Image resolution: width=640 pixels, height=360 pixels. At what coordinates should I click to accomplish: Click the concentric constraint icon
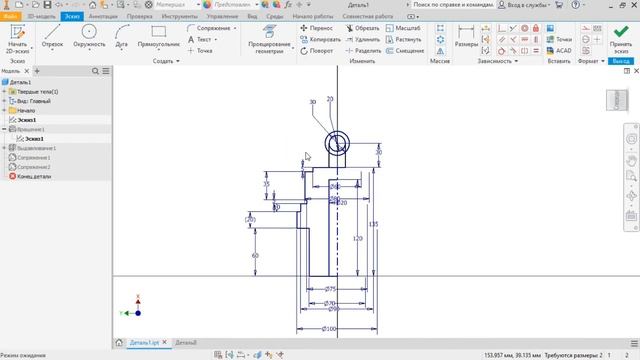click(x=524, y=28)
